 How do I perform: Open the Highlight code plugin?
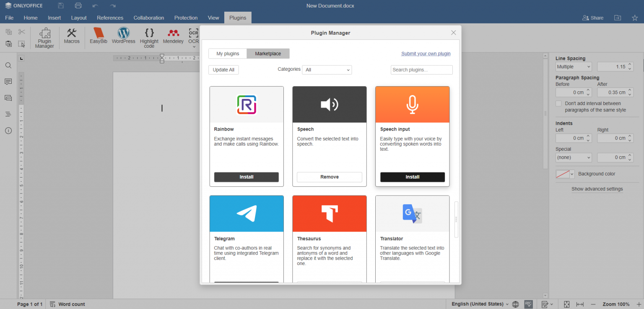click(149, 38)
